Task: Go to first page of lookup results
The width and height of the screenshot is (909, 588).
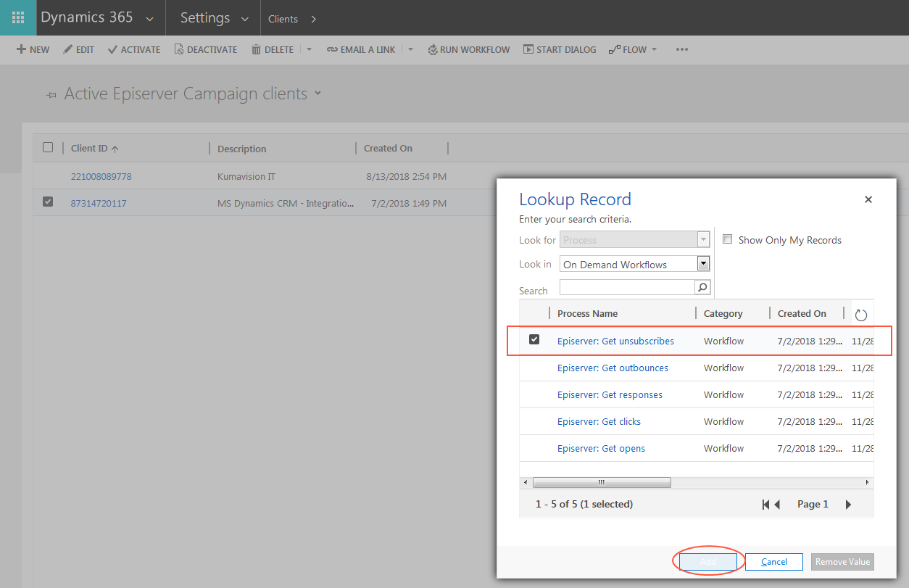Action: [x=765, y=505]
